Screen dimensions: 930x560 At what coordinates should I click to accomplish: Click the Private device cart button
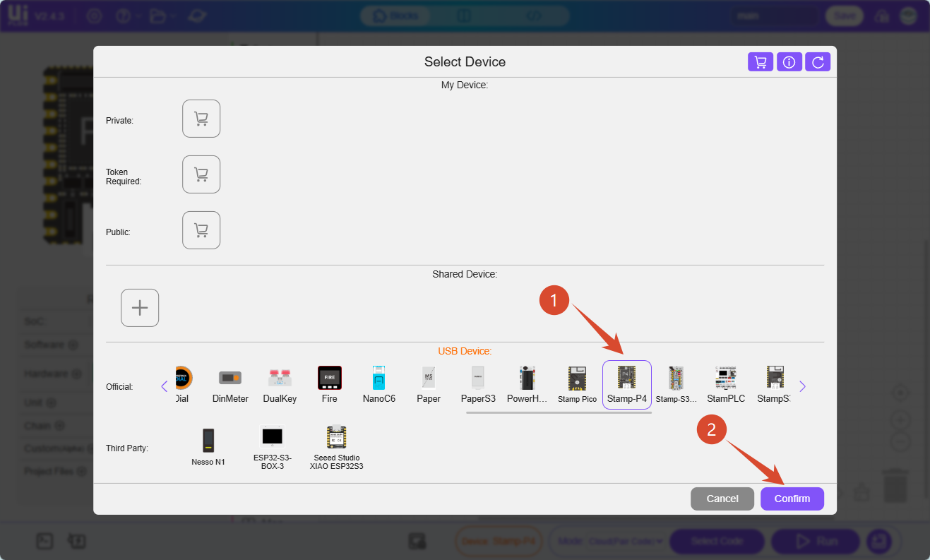(x=201, y=119)
